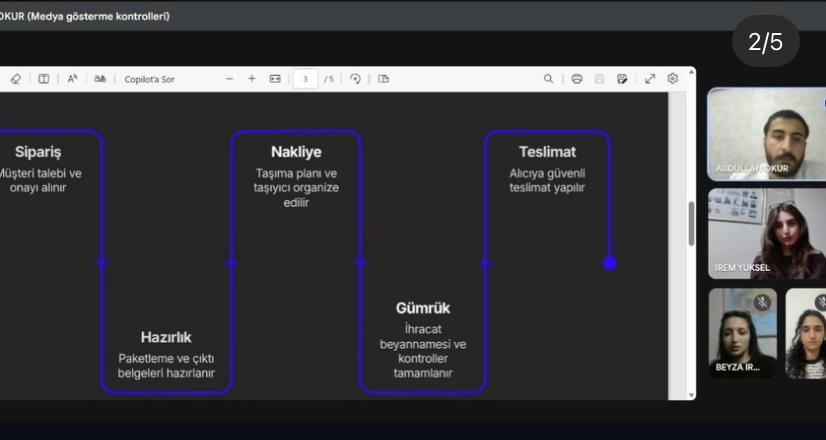Click the read aloud icon
The height and width of the screenshot is (440, 826).
coord(73,79)
